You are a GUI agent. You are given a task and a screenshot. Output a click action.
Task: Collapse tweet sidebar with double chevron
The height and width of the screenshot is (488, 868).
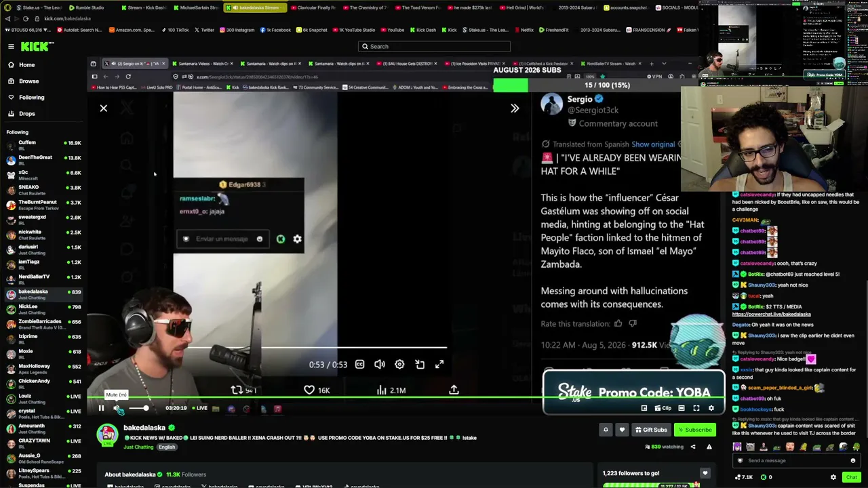515,108
